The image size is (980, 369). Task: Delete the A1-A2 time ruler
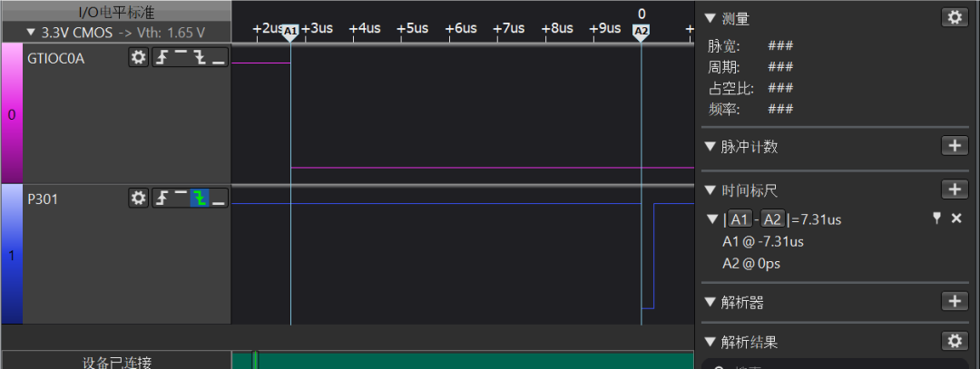coord(955,218)
